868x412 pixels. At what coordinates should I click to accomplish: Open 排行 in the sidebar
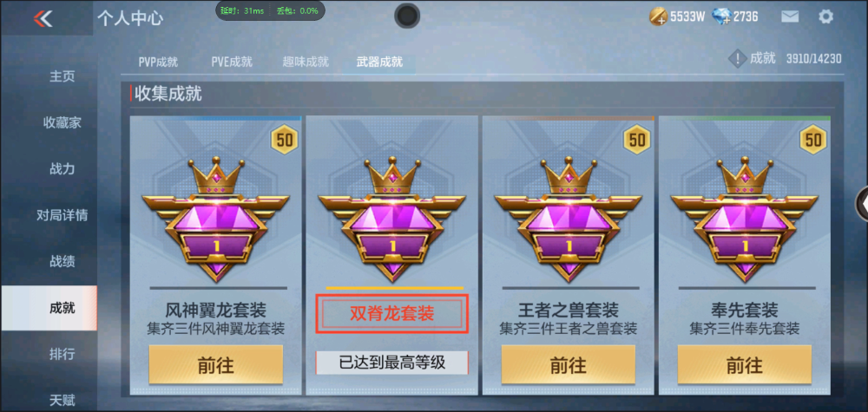point(62,354)
